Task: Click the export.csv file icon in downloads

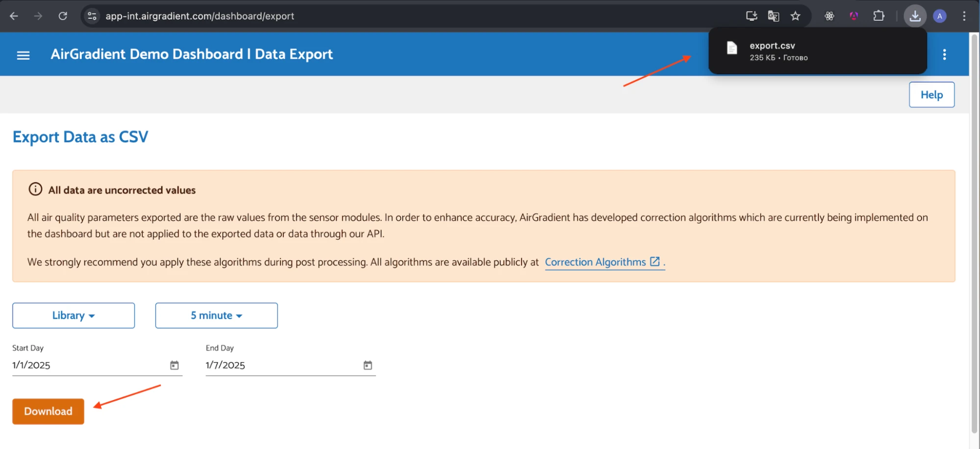Action: click(732, 48)
